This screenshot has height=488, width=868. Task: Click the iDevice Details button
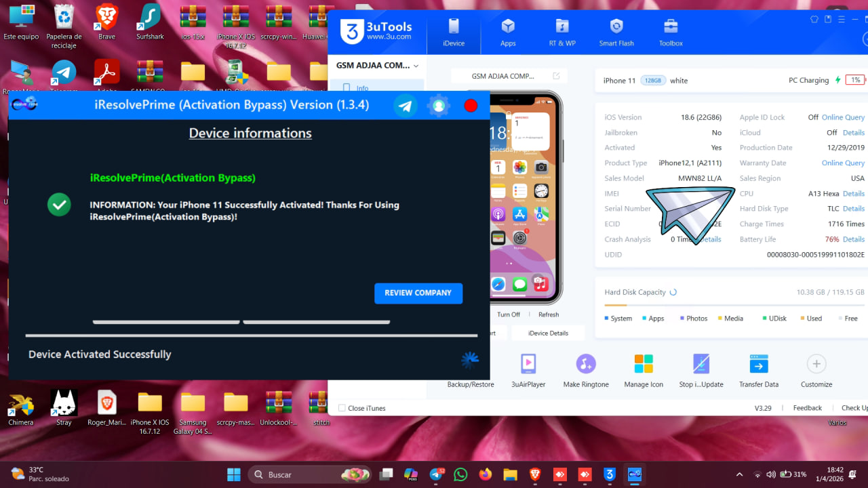pos(549,333)
